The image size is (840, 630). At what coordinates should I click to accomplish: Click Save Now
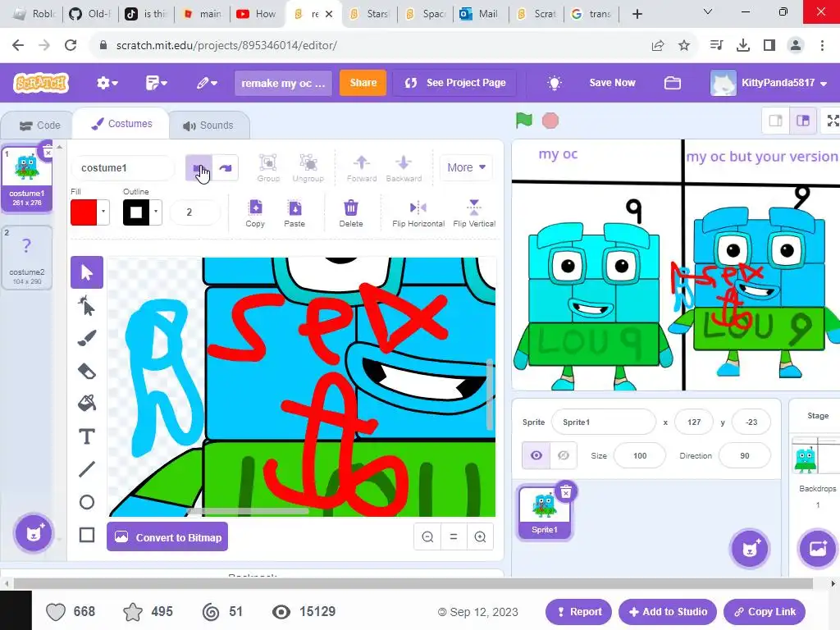[x=612, y=83]
